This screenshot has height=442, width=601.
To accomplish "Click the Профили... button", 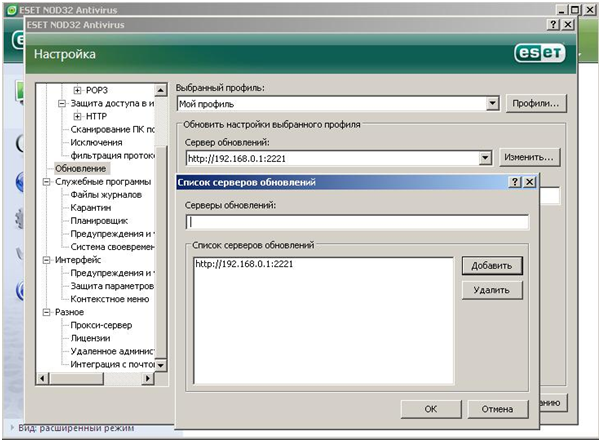I will pyautogui.click(x=536, y=104).
